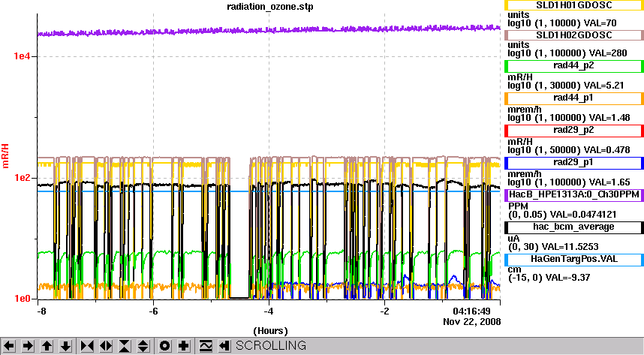Click the return-arrow icon beside SCROLLING
Image resolution: width=644 pixels, height=355 pixels.
[x=224, y=346]
